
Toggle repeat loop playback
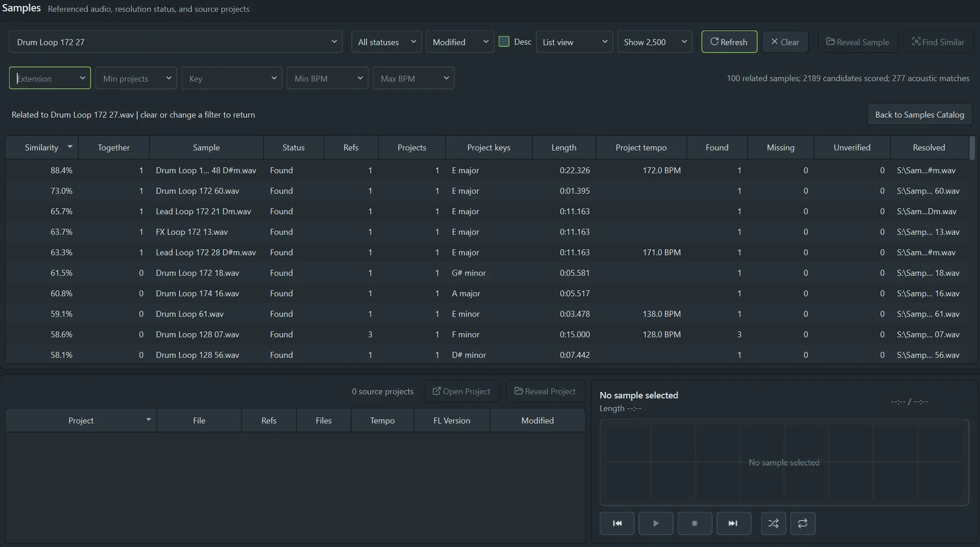[803, 523]
